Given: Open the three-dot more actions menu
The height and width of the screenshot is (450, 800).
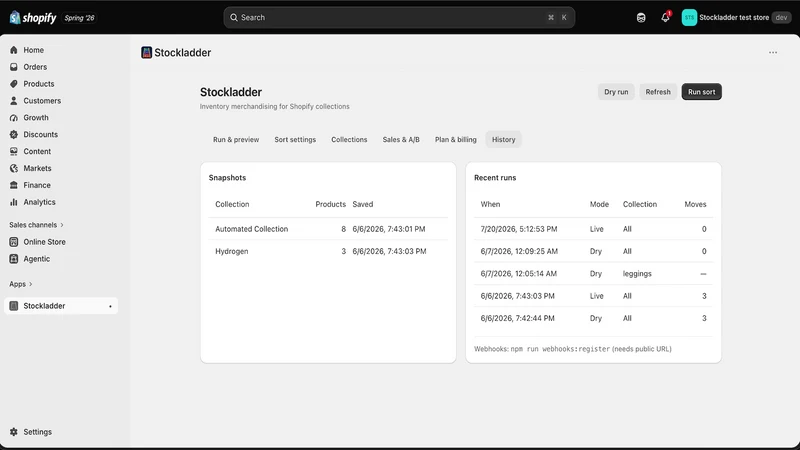Looking at the screenshot, I should pos(773,53).
